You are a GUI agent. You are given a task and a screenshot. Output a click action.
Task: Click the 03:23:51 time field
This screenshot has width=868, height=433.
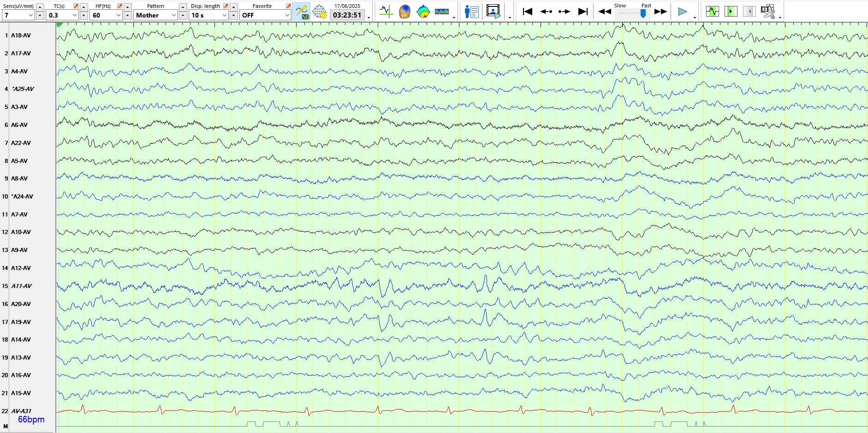tap(347, 15)
